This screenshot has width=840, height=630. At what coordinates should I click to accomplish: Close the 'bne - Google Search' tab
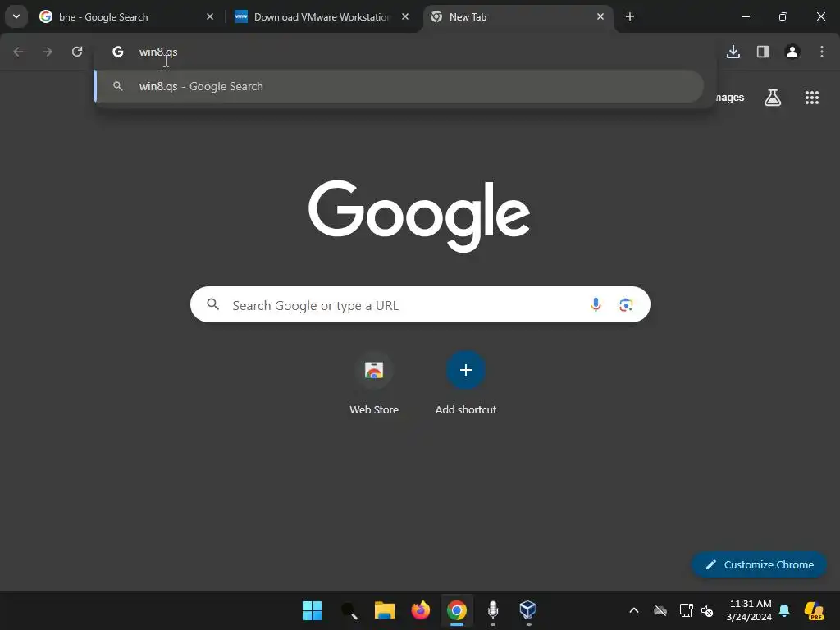[x=210, y=16]
